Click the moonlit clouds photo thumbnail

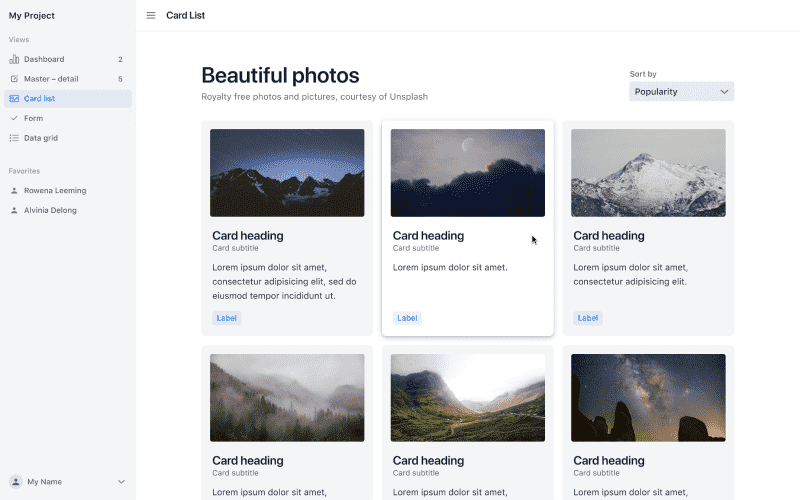point(467,172)
